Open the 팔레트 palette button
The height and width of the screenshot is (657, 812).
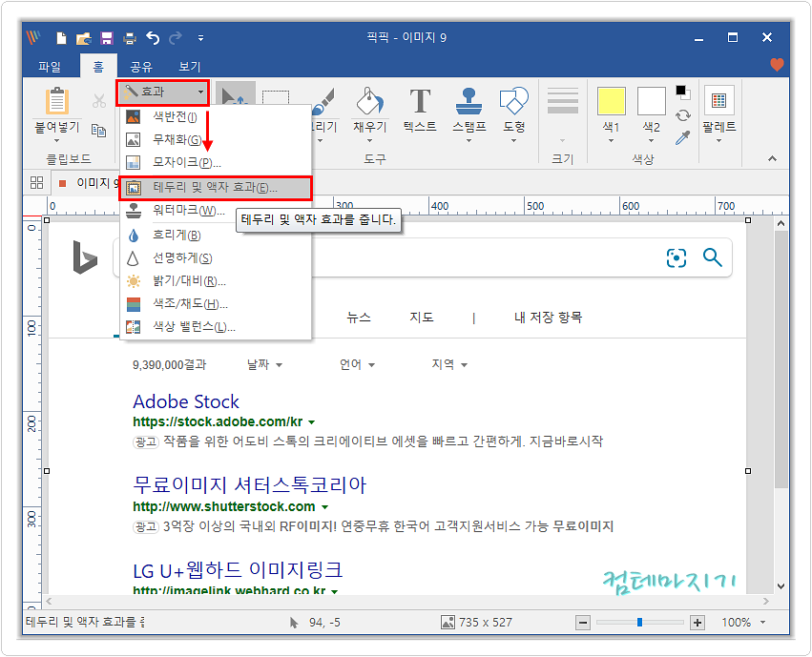tap(718, 101)
